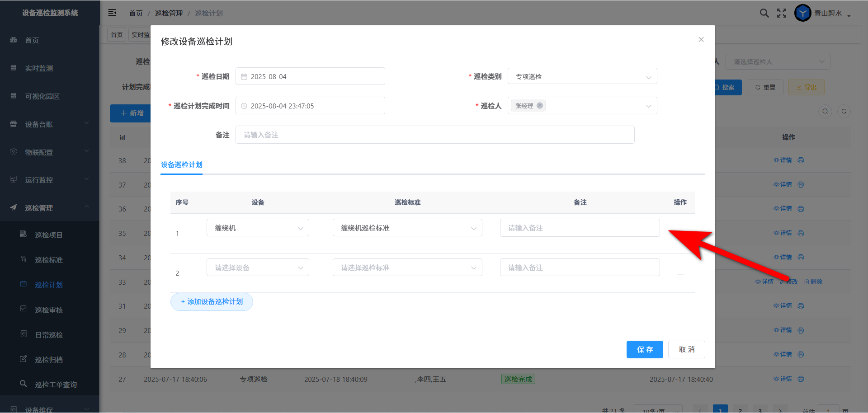Click the 巡检日期 date field
The height and width of the screenshot is (413, 868).
point(310,76)
